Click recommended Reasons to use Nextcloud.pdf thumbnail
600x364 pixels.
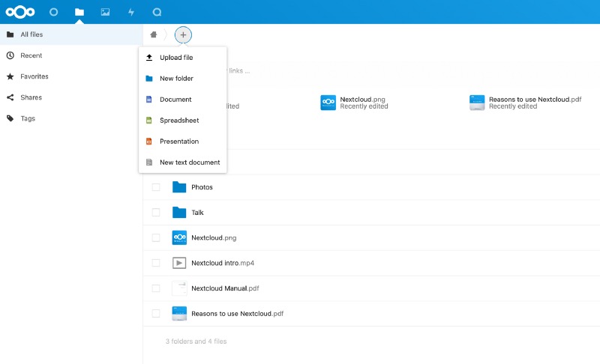477,103
